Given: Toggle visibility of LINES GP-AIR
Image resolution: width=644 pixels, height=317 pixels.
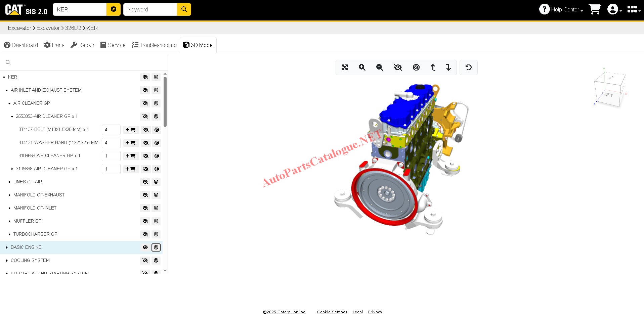Looking at the screenshot, I should pyautogui.click(x=145, y=182).
